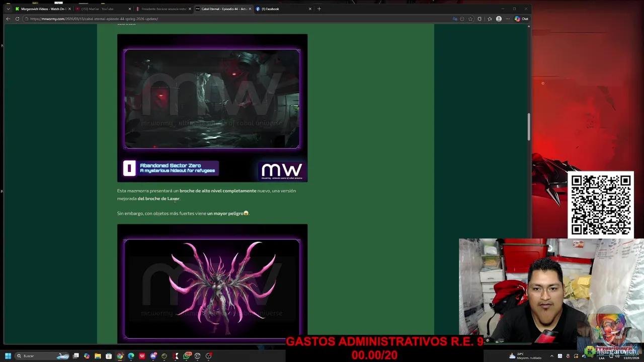Show hidden system tray icons chevron
The width and height of the screenshot is (644, 362).
click(552, 356)
